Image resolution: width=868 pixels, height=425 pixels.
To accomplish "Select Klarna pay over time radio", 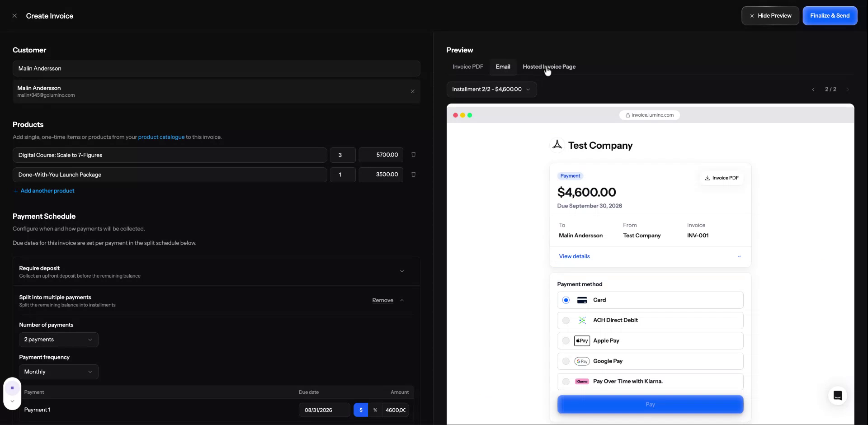I will coord(566,382).
